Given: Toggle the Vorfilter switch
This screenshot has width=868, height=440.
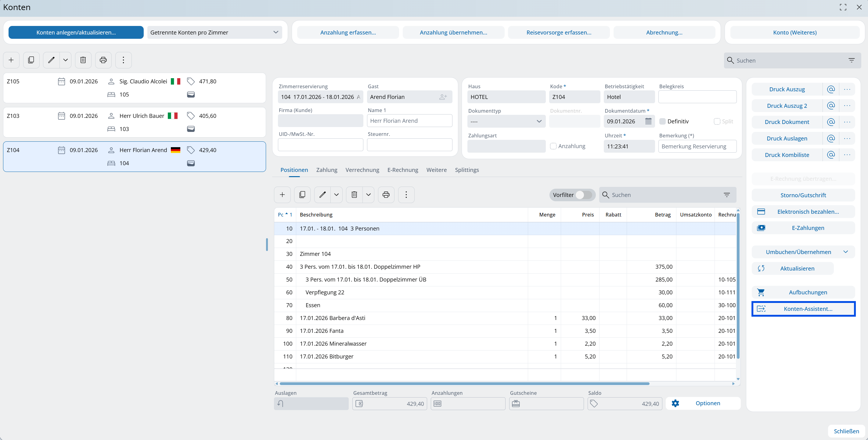Looking at the screenshot, I should [583, 195].
